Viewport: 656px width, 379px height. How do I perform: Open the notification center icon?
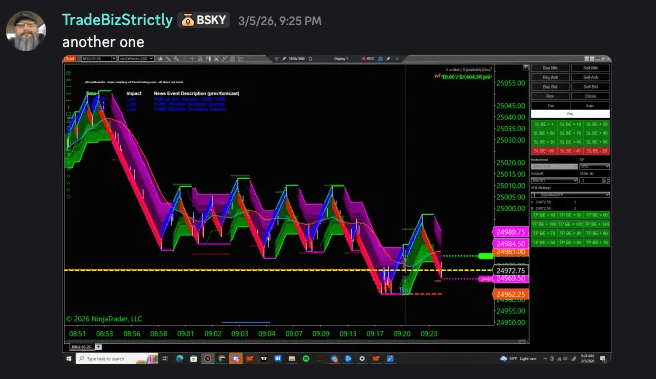coord(603,359)
